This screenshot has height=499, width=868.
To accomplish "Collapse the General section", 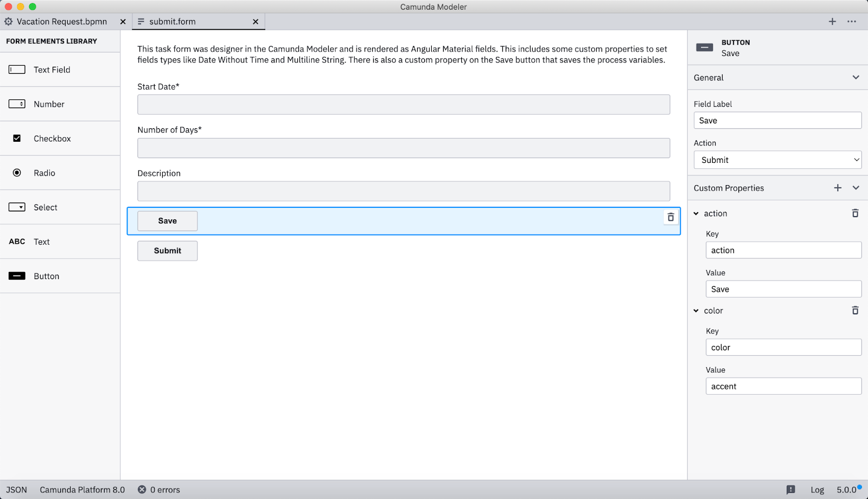I will click(856, 78).
